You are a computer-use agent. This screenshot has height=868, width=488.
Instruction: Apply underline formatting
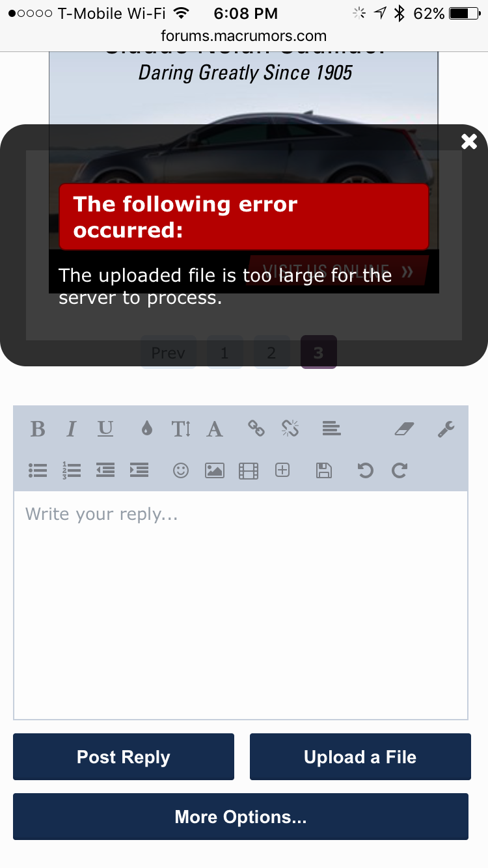(105, 429)
